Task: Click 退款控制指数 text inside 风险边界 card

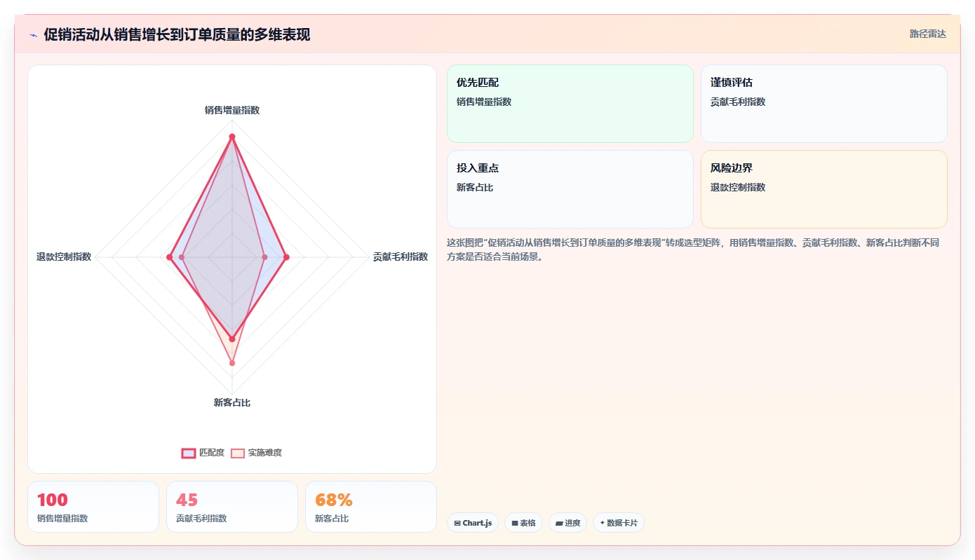Action: pyautogui.click(x=738, y=187)
